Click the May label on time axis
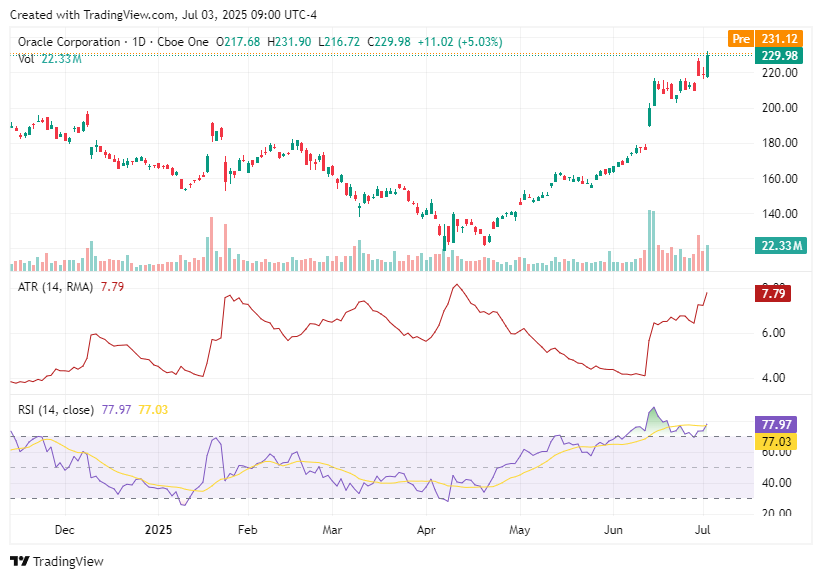Viewport: 822px width, 579px height. tap(520, 530)
